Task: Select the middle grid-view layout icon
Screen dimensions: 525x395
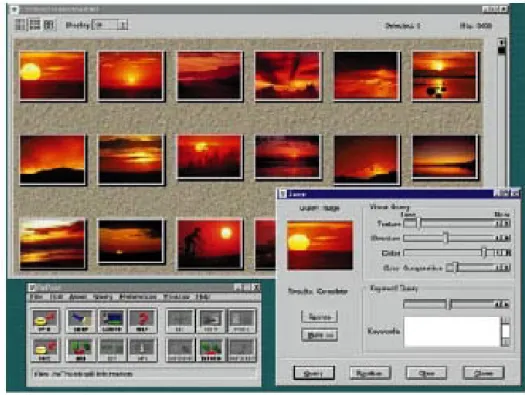Action: 35,24
